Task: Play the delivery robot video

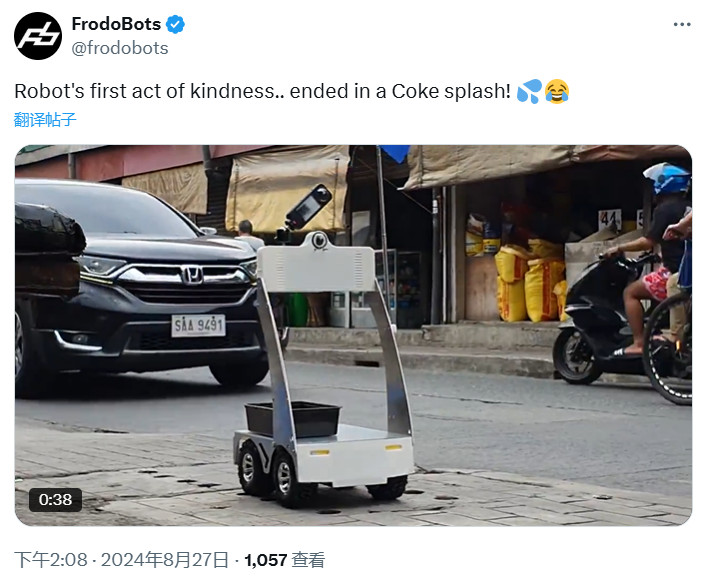Action: [353, 335]
